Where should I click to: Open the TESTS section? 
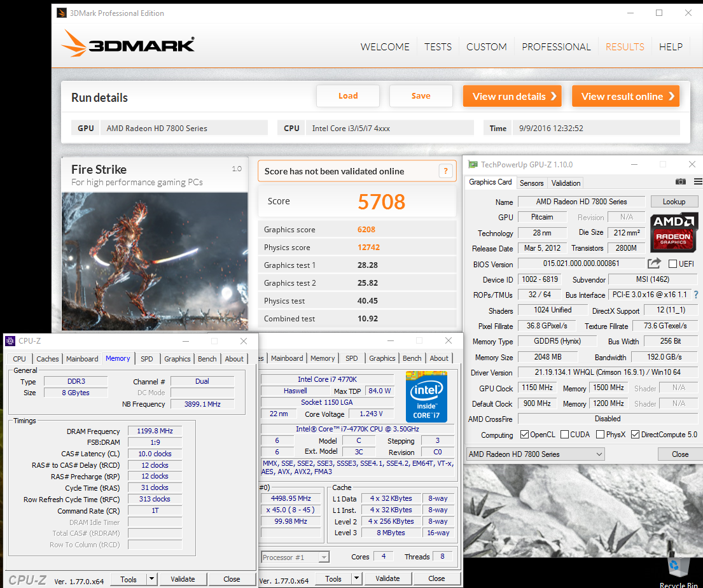(x=438, y=46)
